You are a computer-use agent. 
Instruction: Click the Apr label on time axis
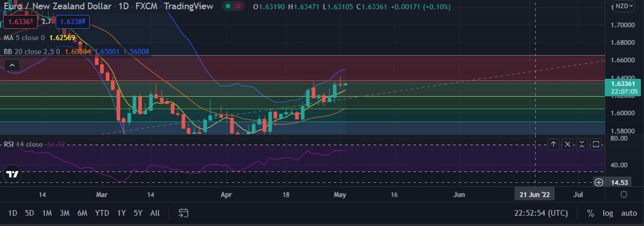point(226,195)
